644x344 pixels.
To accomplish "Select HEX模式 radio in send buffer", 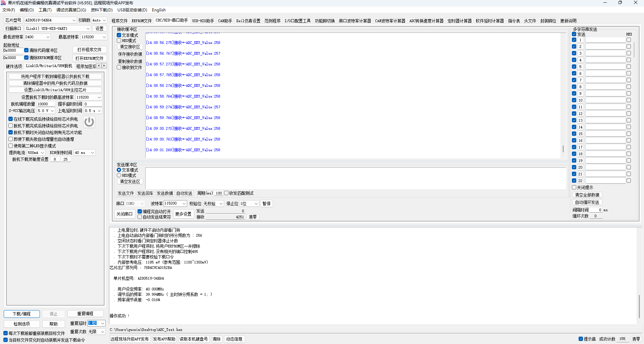I will coord(119,175).
